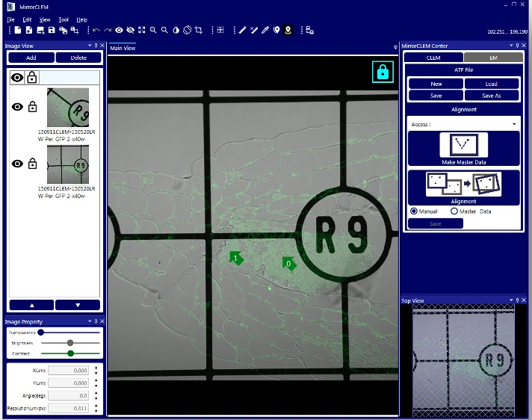532x420 pixels.
Task: Open Top View panel dropdown arrow
Action: point(511,300)
